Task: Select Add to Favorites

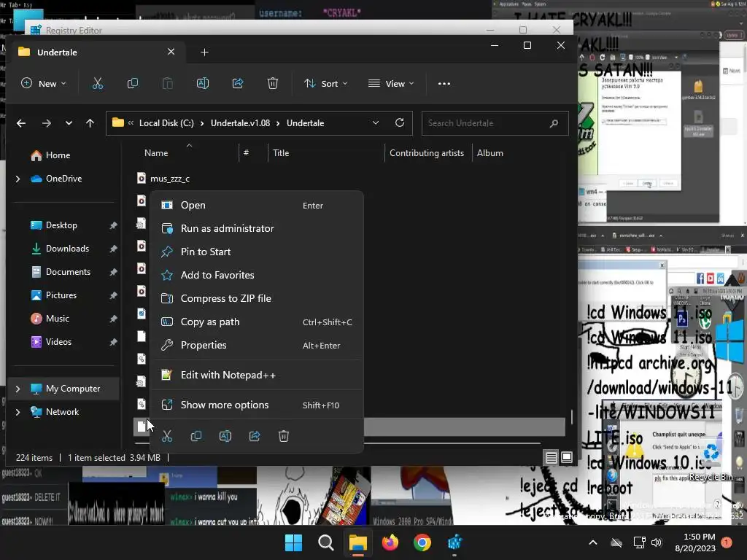Action: coord(257,275)
